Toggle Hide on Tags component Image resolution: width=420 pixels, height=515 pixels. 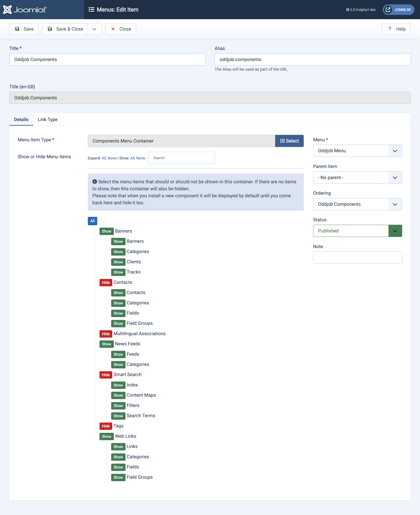[x=106, y=426]
